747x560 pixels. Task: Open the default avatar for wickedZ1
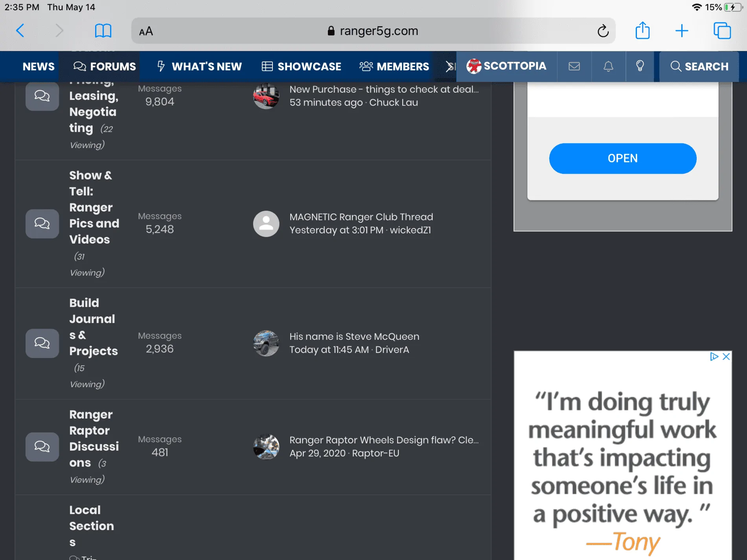pos(266,224)
